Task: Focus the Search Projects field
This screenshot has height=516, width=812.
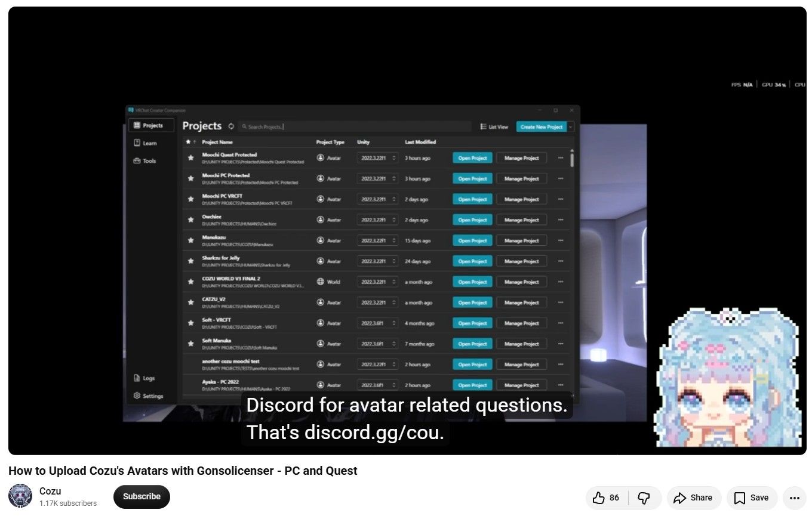Action: pos(354,127)
